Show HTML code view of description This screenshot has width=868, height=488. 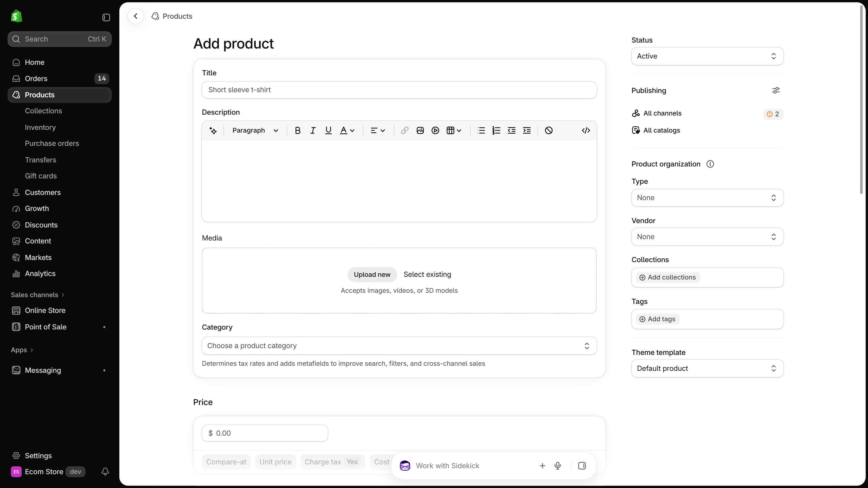coord(586,130)
